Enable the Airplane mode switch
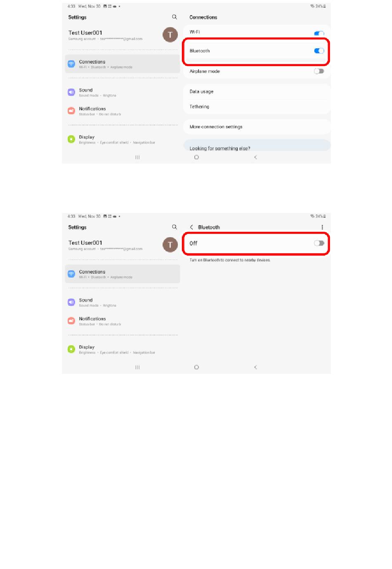This screenshot has width=392, height=569. [319, 71]
